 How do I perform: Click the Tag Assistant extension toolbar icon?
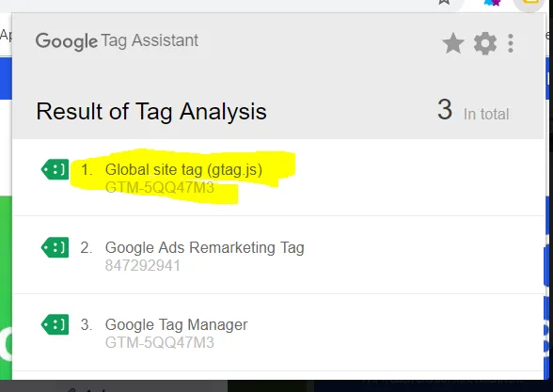531,3
